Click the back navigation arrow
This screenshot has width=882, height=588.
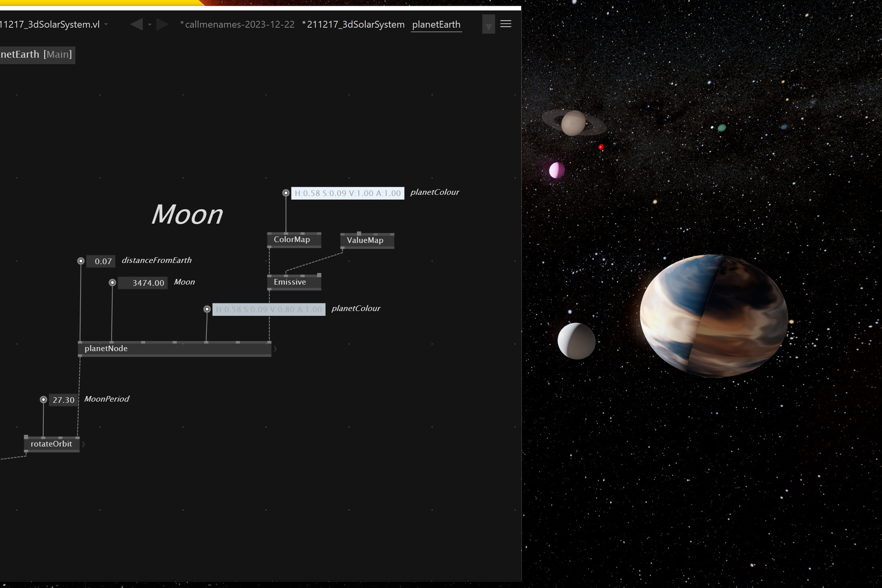(136, 24)
